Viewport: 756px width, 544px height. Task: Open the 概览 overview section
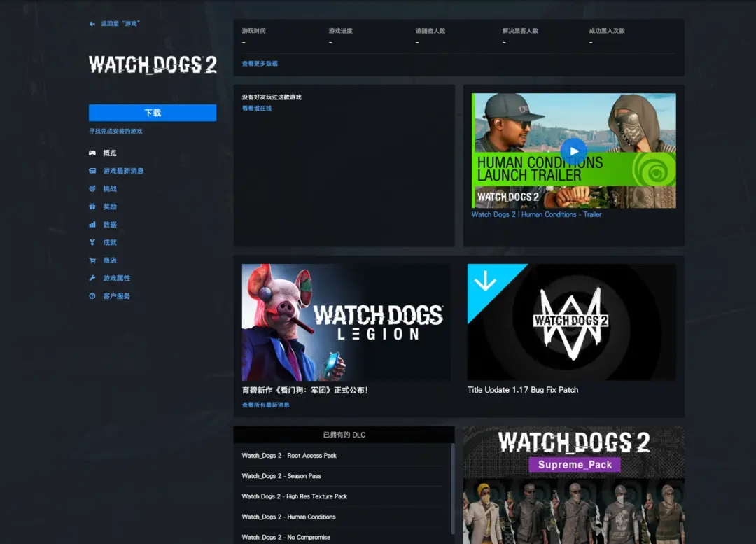[x=110, y=153]
